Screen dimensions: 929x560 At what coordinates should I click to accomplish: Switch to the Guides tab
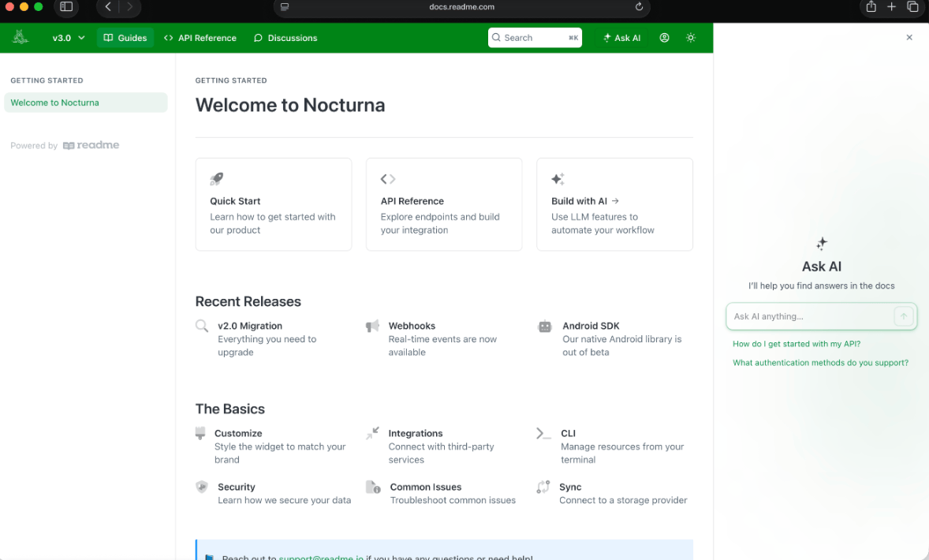(x=125, y=38)
